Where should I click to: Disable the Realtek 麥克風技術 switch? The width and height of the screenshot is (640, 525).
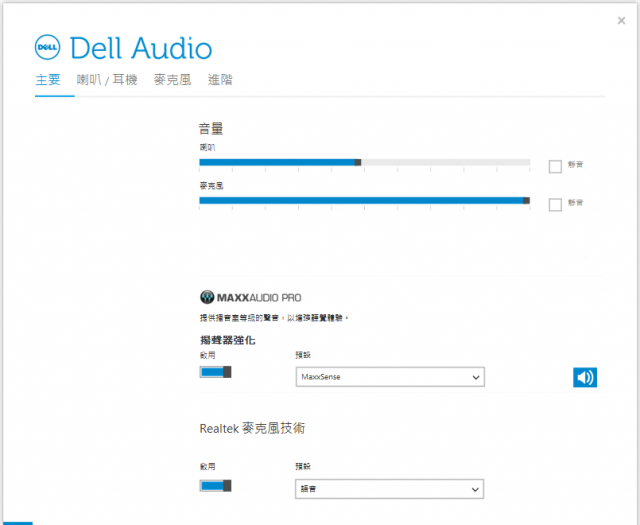coord(215,485)
